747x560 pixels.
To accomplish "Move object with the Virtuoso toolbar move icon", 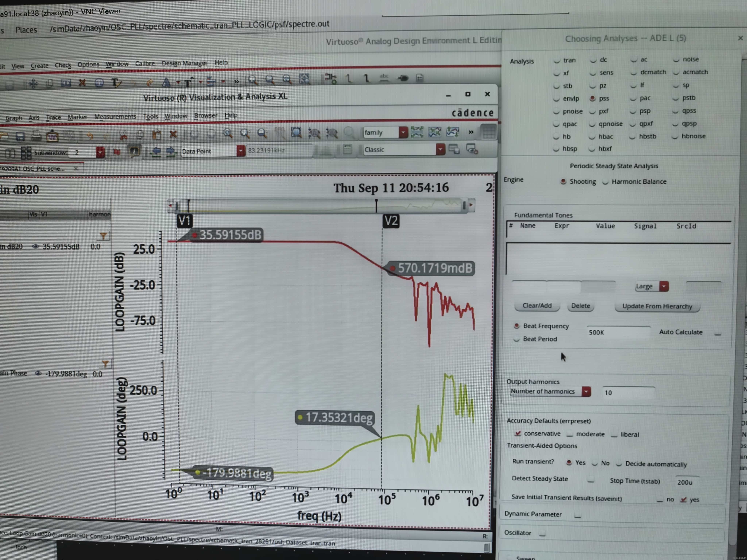I will tap(33, 83).
